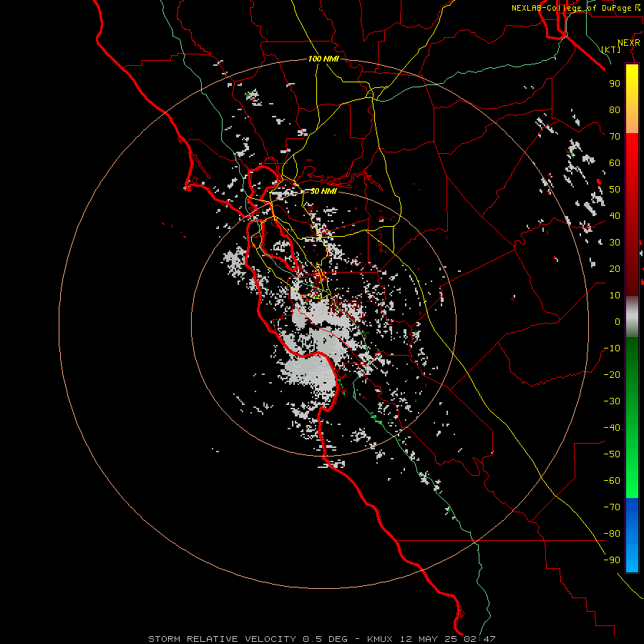Click the 20 value on velocity scale
The height and width of the screenshot is (644, 644).
click(615, 268)
